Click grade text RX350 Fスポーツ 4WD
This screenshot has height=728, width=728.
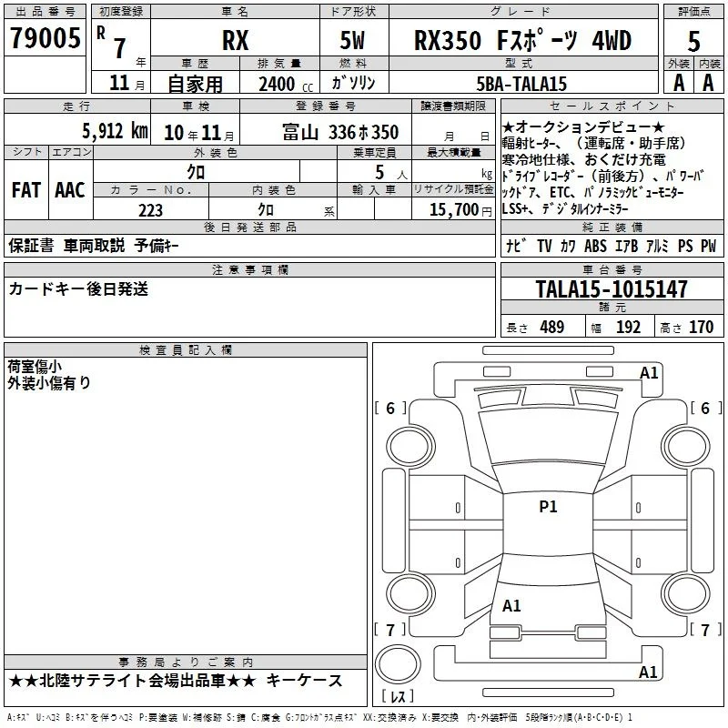[522, 40]
